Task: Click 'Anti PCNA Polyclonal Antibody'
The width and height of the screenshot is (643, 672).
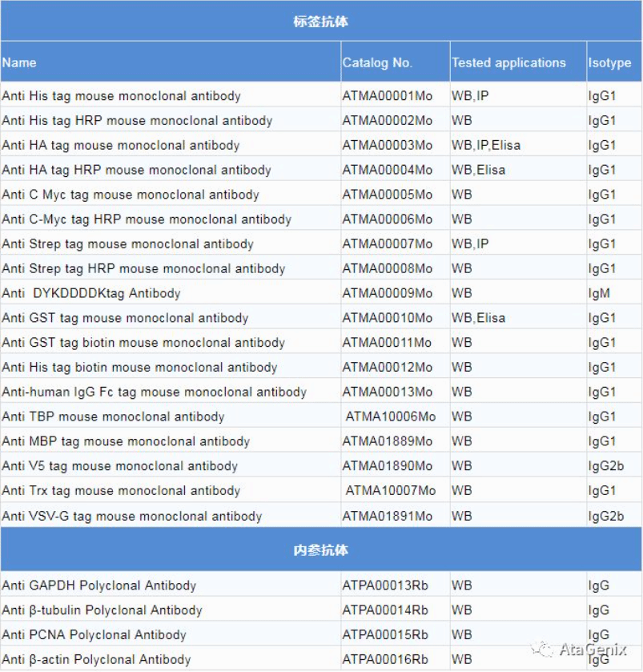Action: [94, 634]
